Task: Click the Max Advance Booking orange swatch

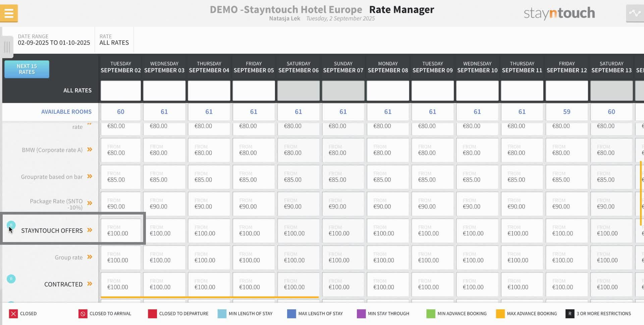Action: pyautogui.click(x=500, y=314)
